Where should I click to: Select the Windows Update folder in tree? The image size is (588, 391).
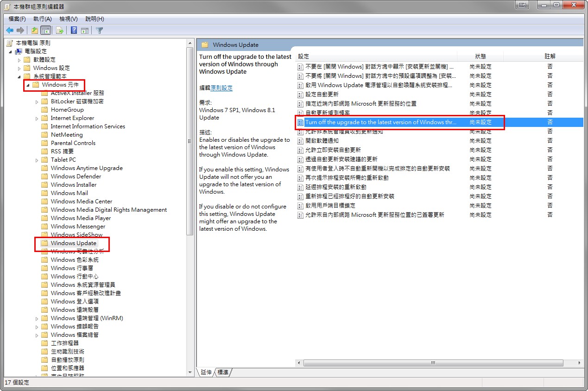[73, 243]
